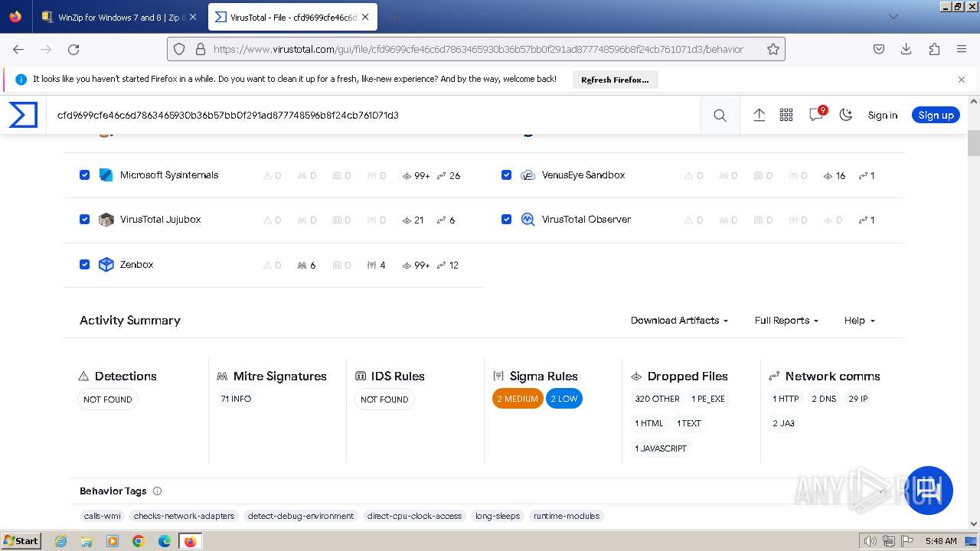980x551 pixels.
Task: Open Chrome from the taskbar
Action: coord(139,541)
